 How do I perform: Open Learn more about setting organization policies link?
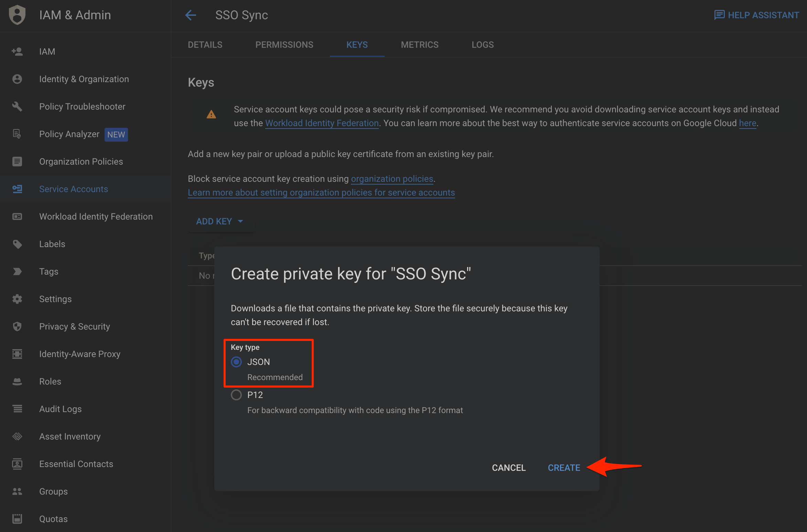(321, 192)
